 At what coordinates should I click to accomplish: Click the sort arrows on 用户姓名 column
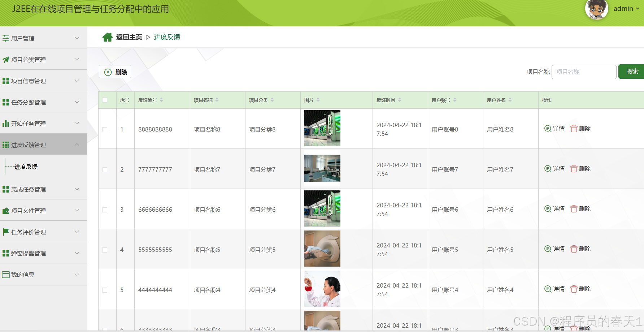coord(510,100)
